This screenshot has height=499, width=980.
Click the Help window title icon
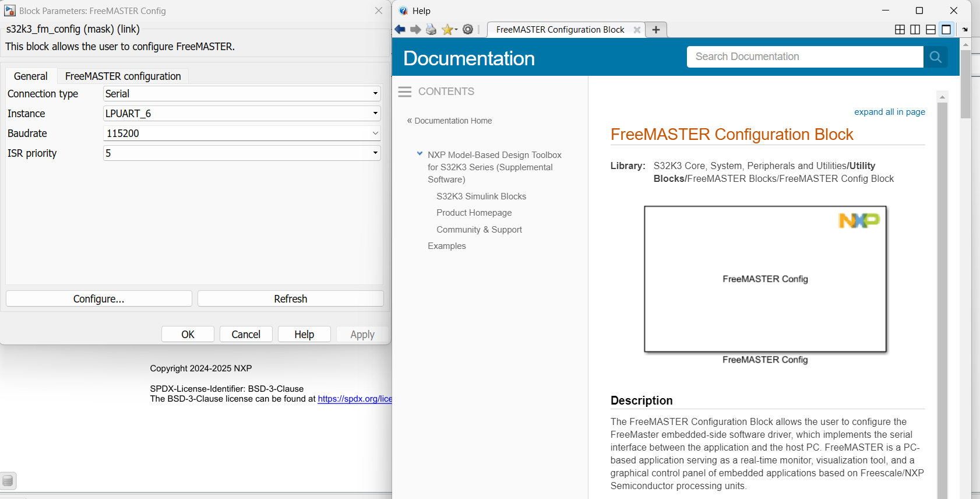click(404, 11)
